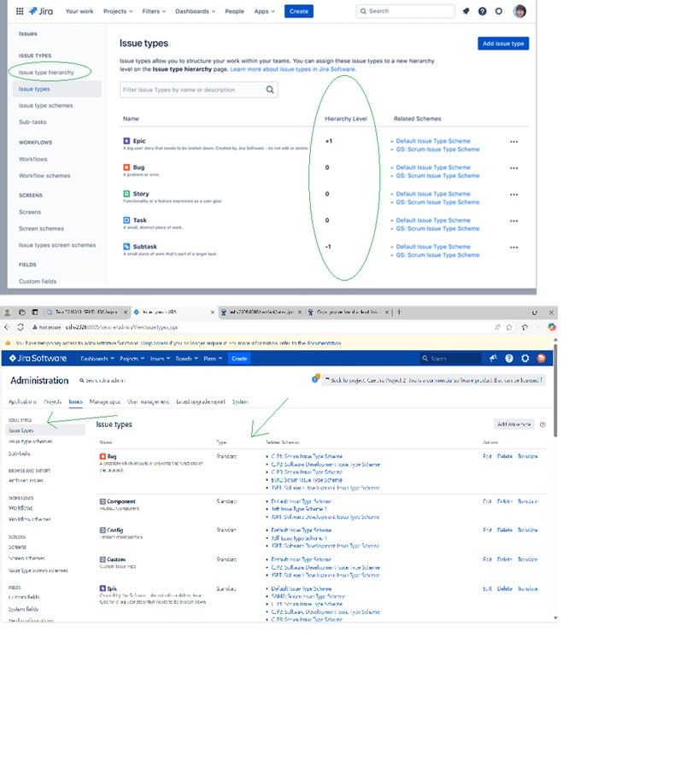Open more actions for the Task row
The width and height of the screenshot is (698, 784).
(513, 221)
